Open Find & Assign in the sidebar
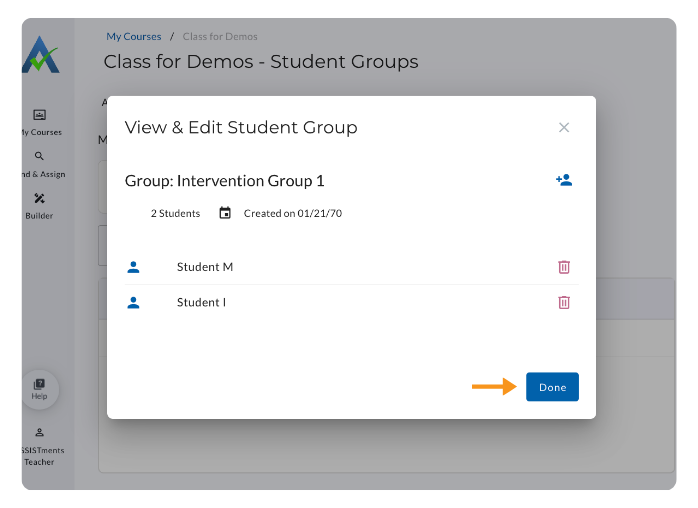The height and width of the screenshot is (508, 698). click(40, 164)
